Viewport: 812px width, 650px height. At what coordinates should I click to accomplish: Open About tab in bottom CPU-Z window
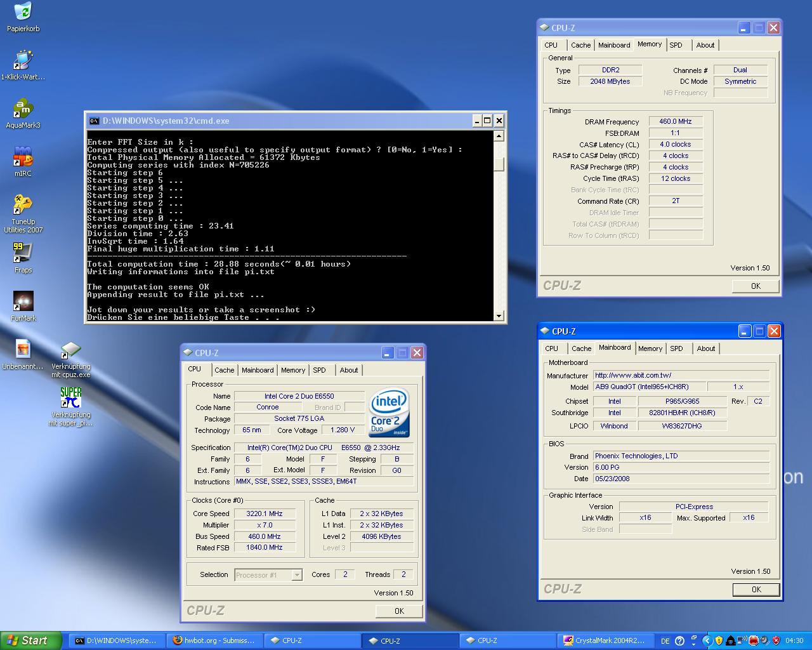coord(349,370)
